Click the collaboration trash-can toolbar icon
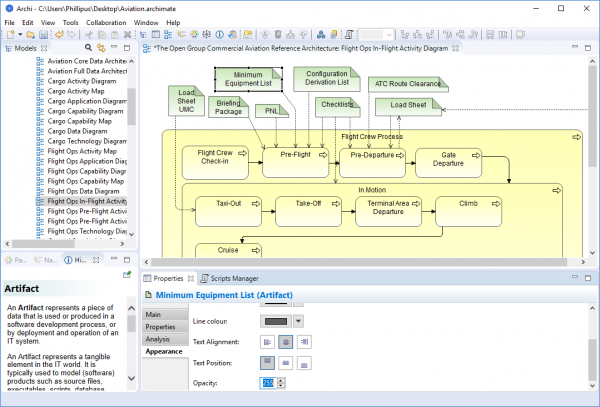This screenshot has width=600, height=407. (278, 35)
